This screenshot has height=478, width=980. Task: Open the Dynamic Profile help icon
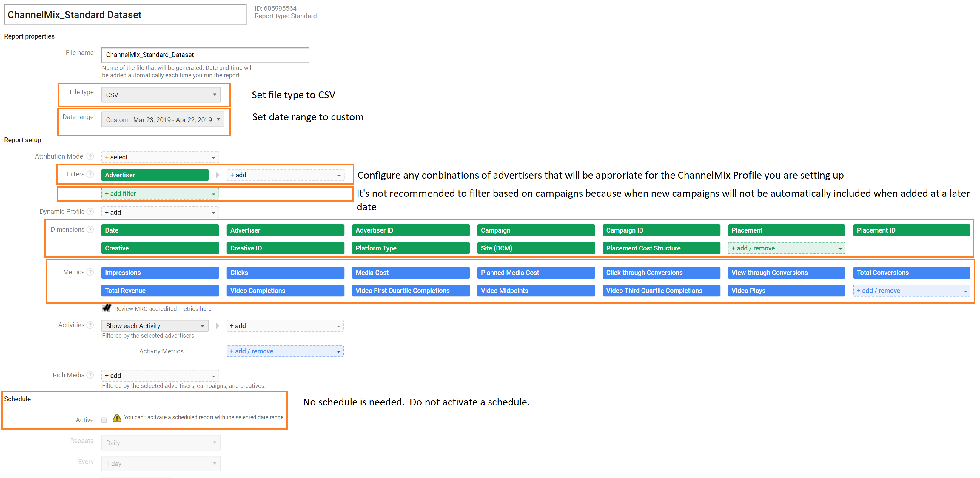point(90,212)
